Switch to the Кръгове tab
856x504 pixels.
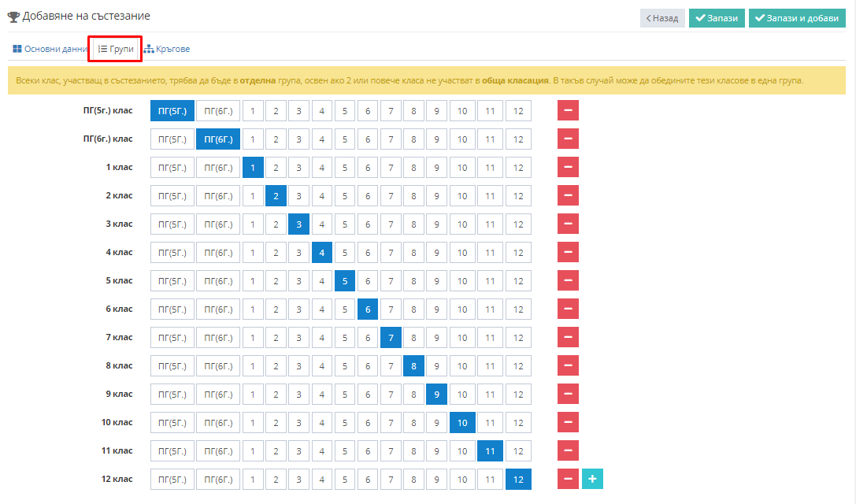point(167,49)
